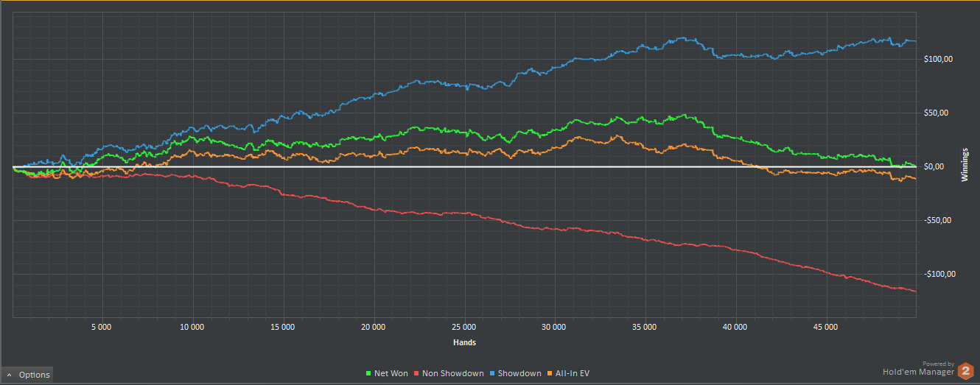This screenshot has width=980, height=385.
Task: Click the 5 000 hands axis label
Action: pyautogui.click(x=101, y=326)
